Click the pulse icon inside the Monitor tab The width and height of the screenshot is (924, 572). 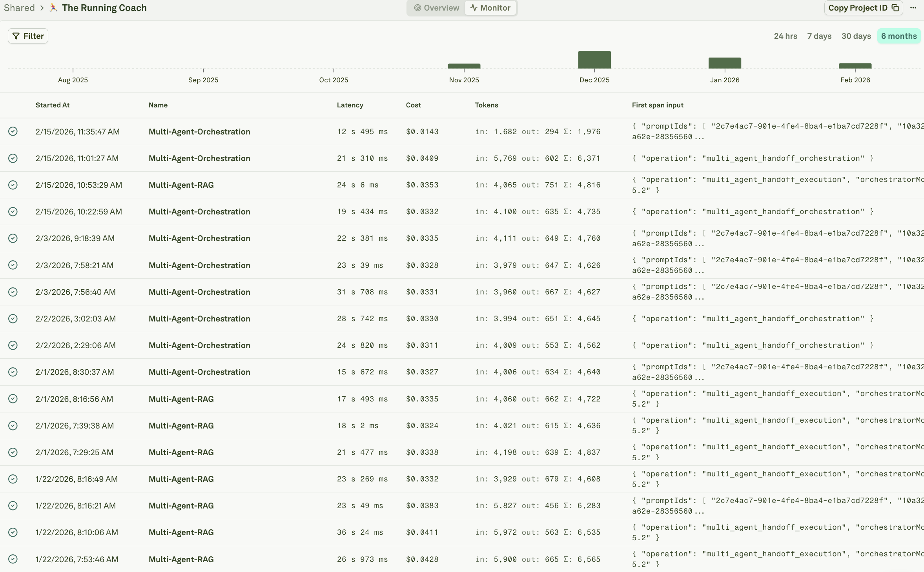tap(474, 7)
